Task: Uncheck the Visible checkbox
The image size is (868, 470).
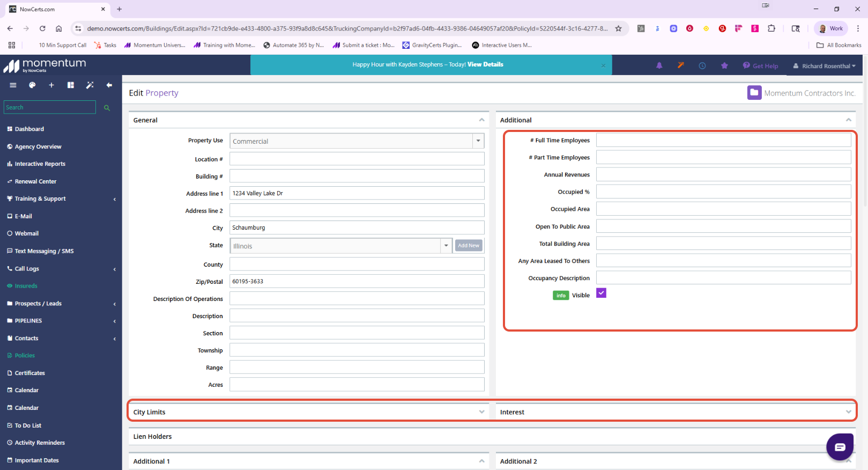Action: coord(602,293)
